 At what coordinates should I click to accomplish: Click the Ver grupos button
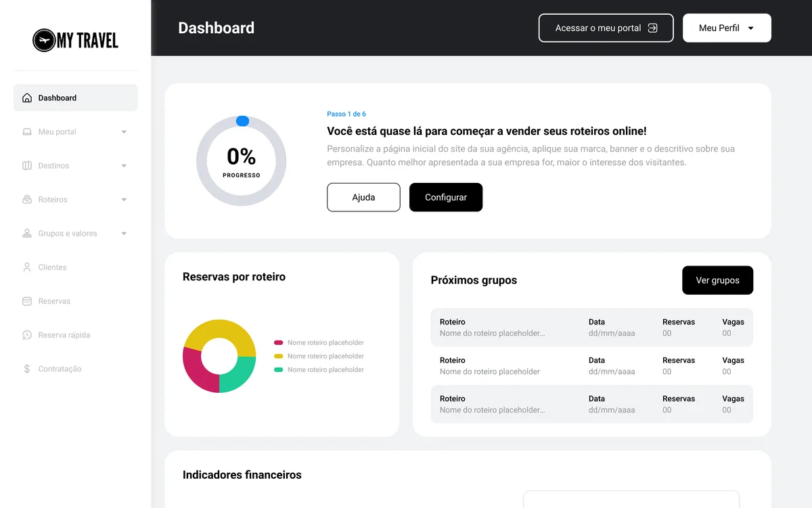point(717,280)
